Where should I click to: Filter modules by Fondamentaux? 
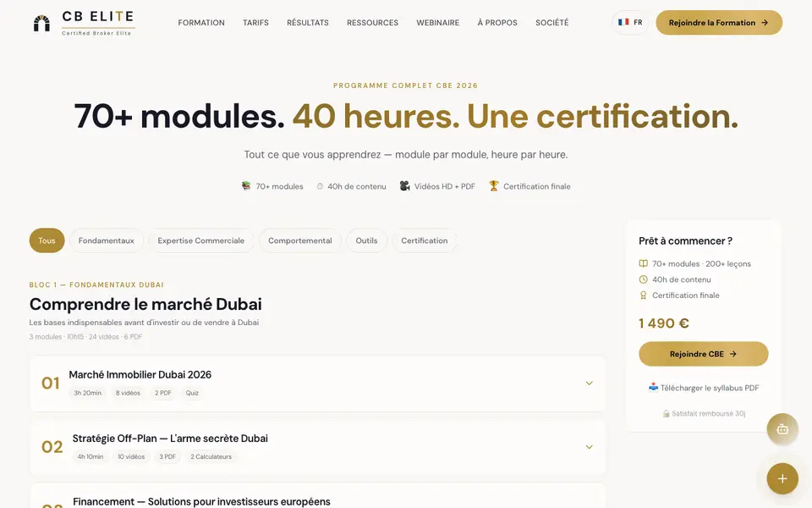click(107, 240)
